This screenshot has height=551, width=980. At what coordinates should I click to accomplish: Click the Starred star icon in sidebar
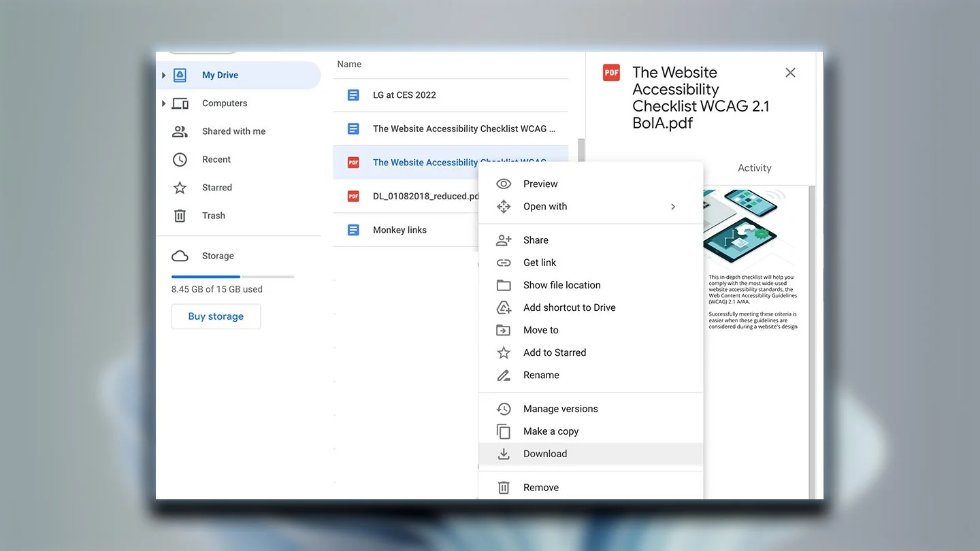point(180,188)
